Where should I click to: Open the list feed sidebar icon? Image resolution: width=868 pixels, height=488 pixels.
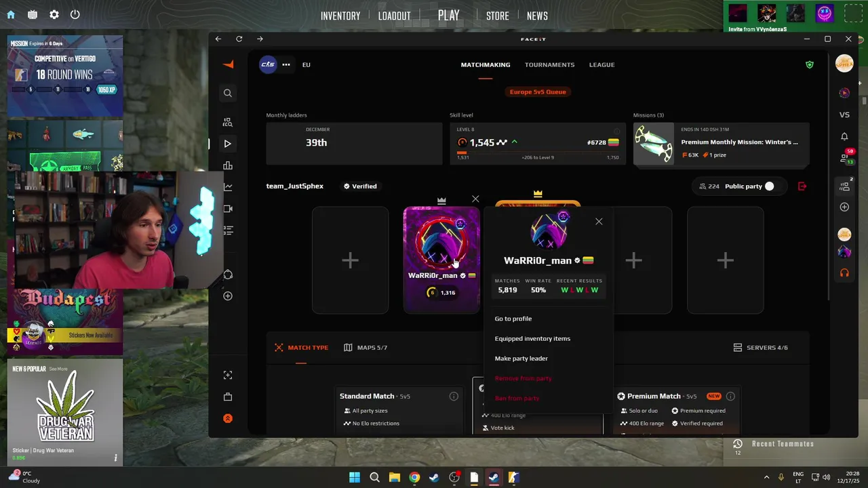click(228, 230)
